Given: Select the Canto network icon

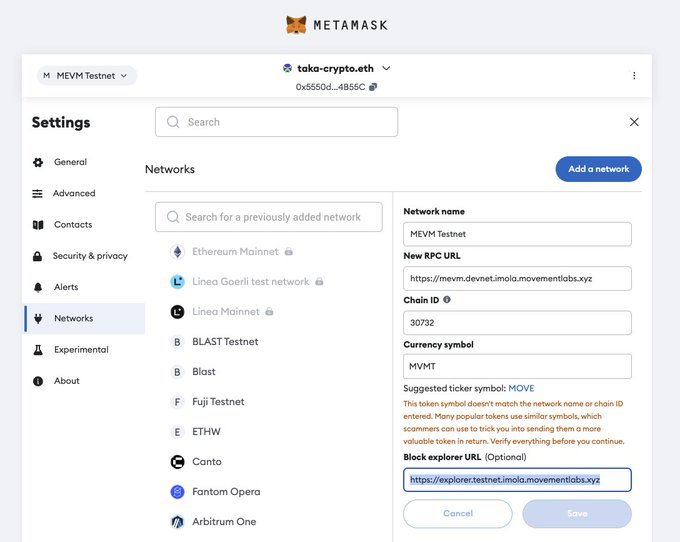Looking at the screenshot, I should 177,462.
